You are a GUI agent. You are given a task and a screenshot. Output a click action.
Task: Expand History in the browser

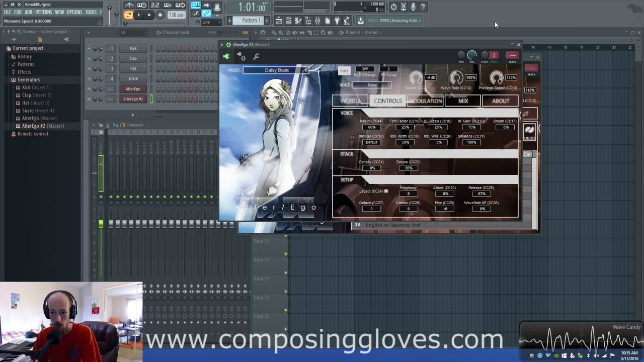tap(25, 56)
